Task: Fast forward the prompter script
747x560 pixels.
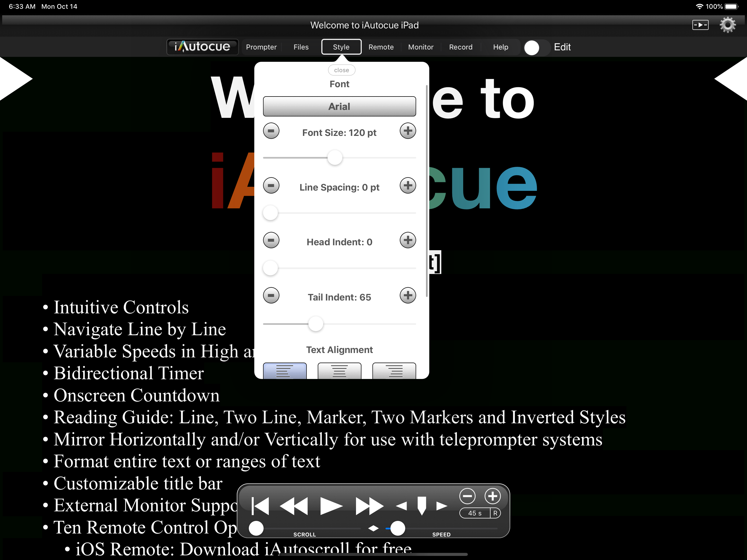Action: coord(369,506)
